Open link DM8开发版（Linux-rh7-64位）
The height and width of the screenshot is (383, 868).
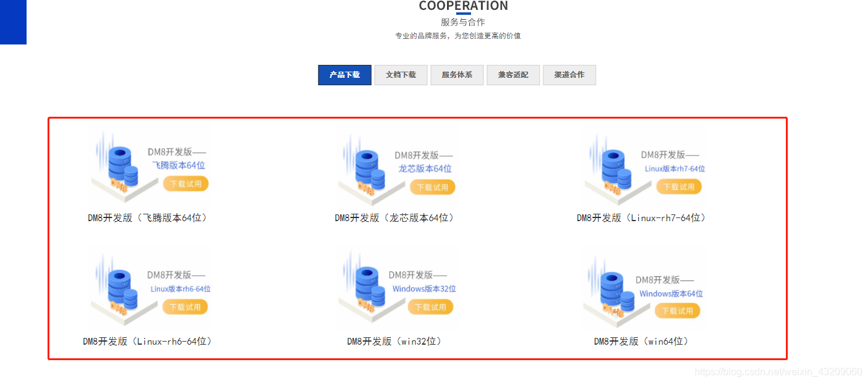click(642, 218)
